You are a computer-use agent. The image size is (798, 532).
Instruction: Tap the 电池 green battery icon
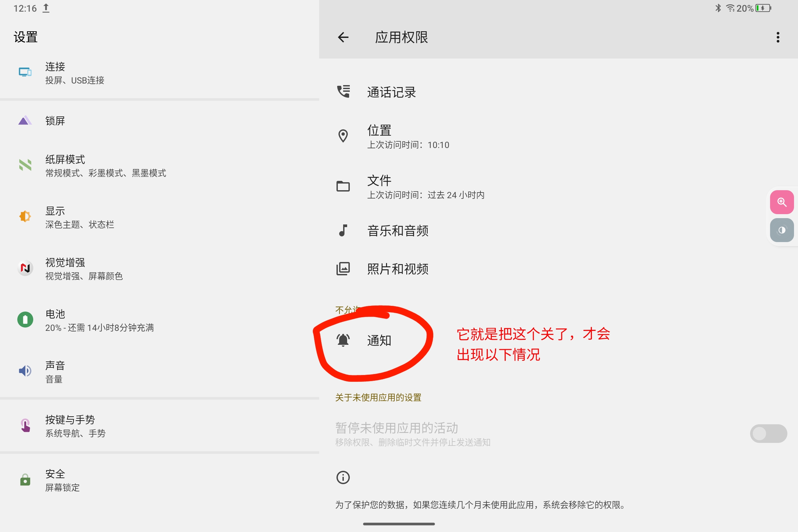tap(25, 319)
